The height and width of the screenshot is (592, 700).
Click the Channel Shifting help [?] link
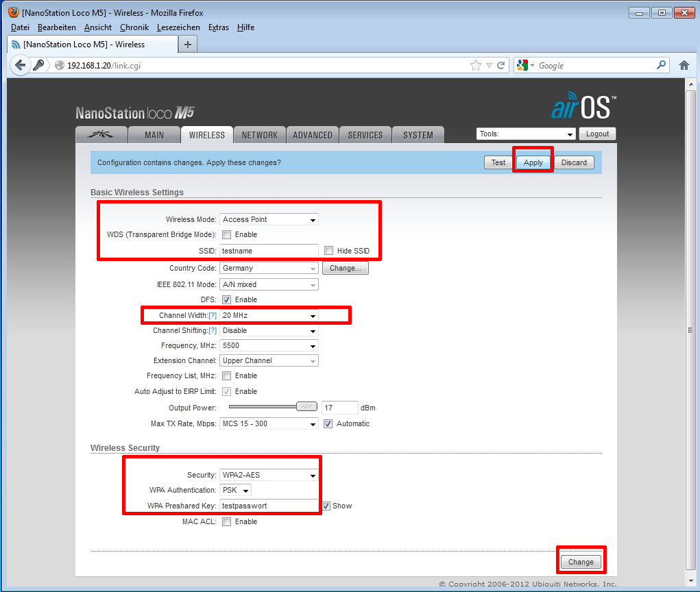point(213,330)
